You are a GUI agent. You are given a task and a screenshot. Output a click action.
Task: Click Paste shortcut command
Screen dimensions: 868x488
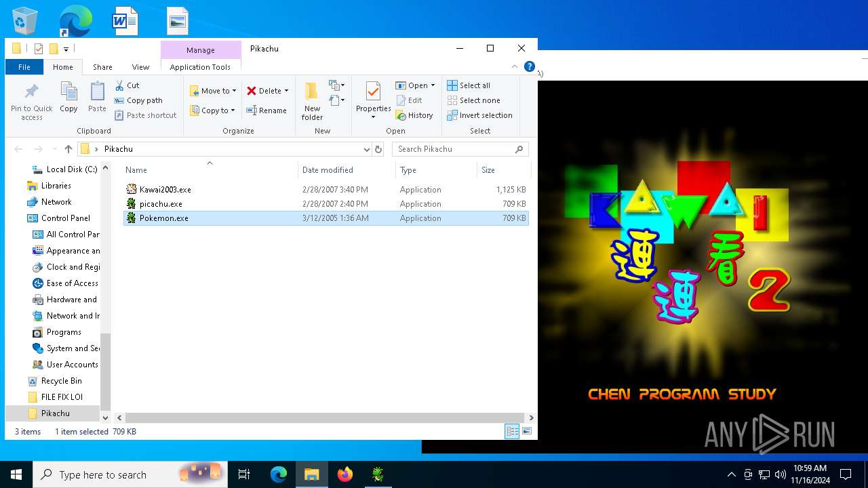tap(145, 115)
